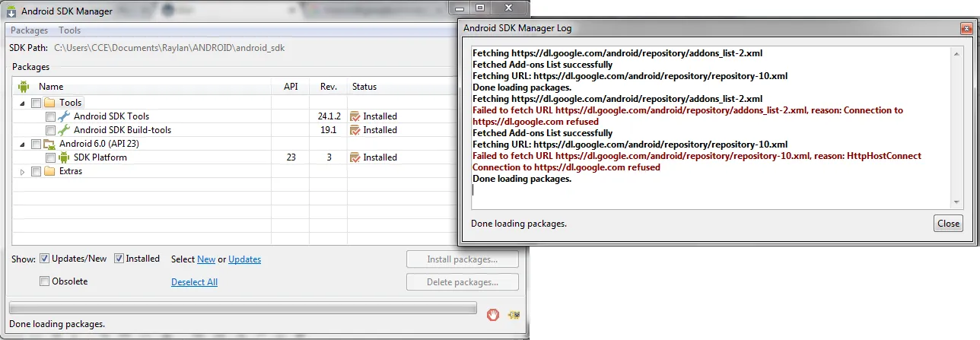
Task: Enable the Obsolete packages checkbox
Action: (x=45, y=281)
